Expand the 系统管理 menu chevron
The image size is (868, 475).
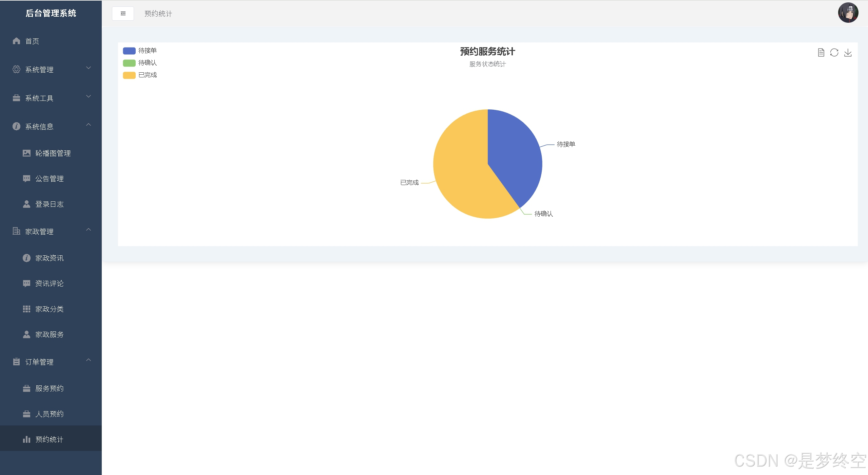pyautogui.click(x=89, y=68)
